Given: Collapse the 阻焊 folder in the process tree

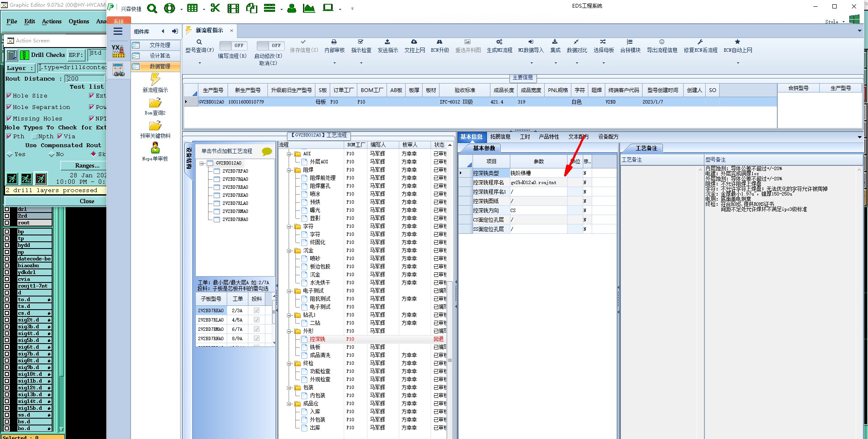Looking at the screenshot, I should [289, 170].
